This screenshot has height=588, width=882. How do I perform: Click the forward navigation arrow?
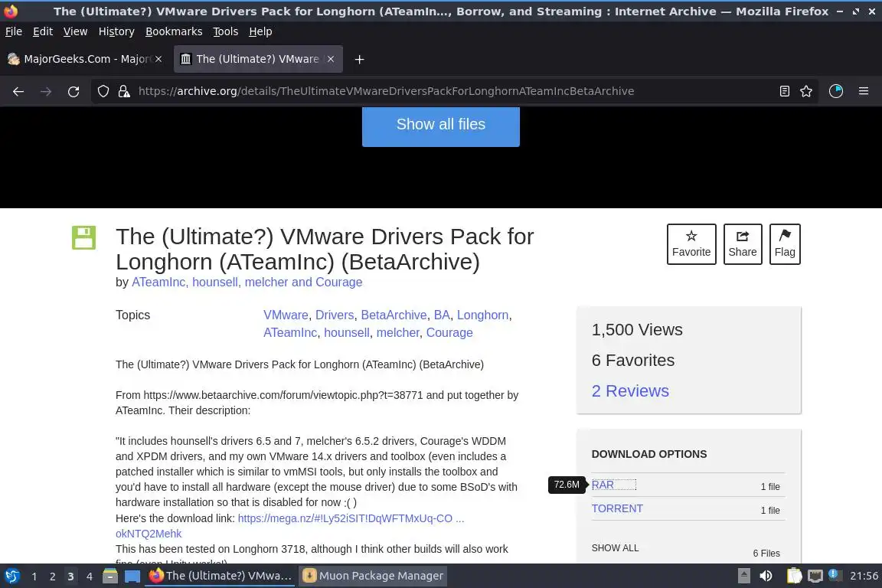point(46,91)
